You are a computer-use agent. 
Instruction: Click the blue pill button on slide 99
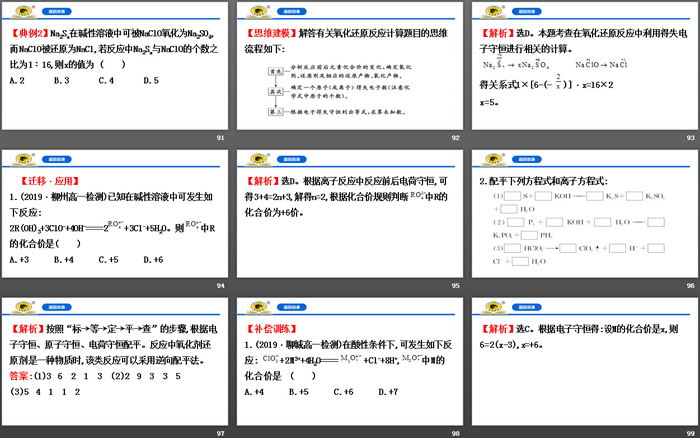[527, 307]
